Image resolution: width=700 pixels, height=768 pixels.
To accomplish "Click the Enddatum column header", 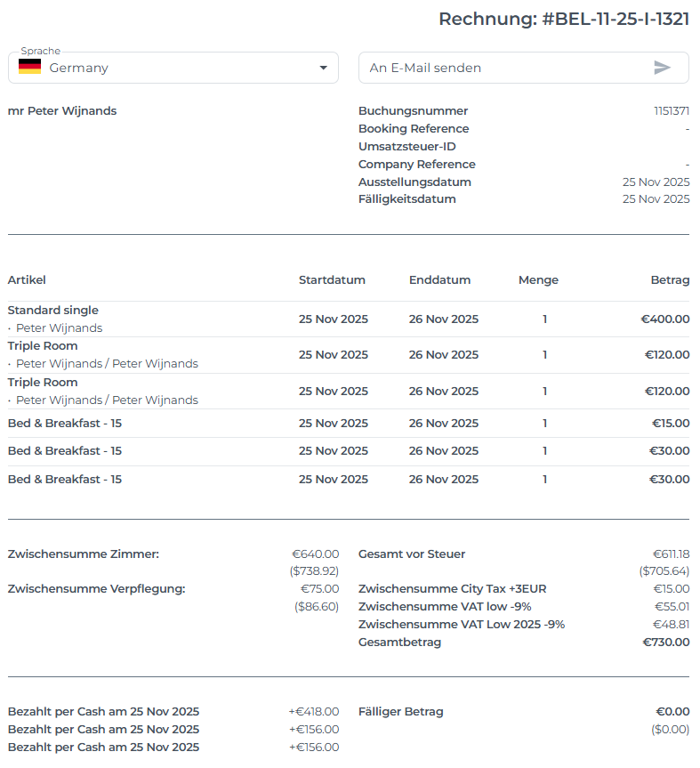I will [x=439, y=280].
